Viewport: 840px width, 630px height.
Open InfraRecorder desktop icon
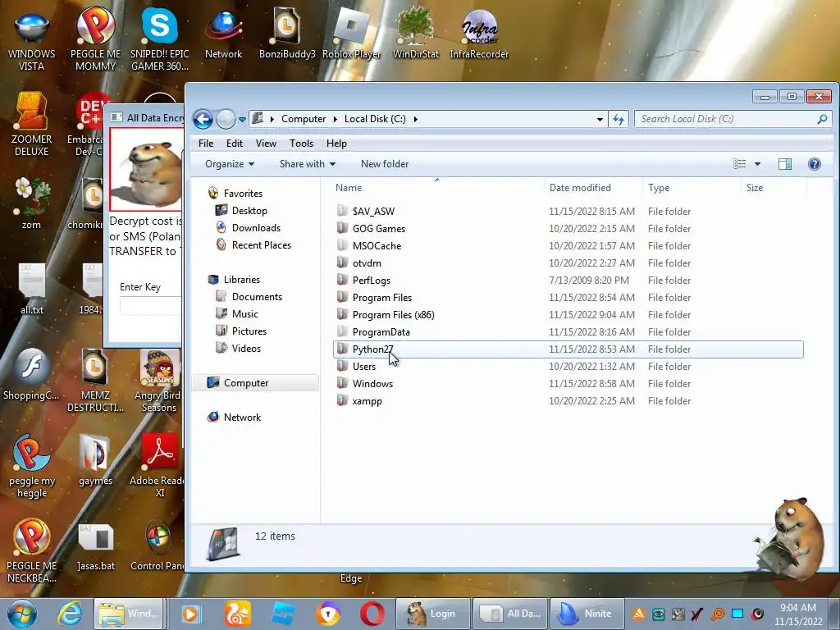coord(479,33)
